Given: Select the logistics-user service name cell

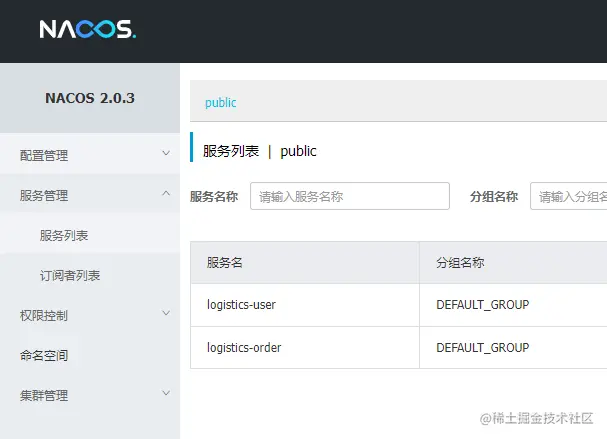Looking at the screenshot, I should 305,305.
